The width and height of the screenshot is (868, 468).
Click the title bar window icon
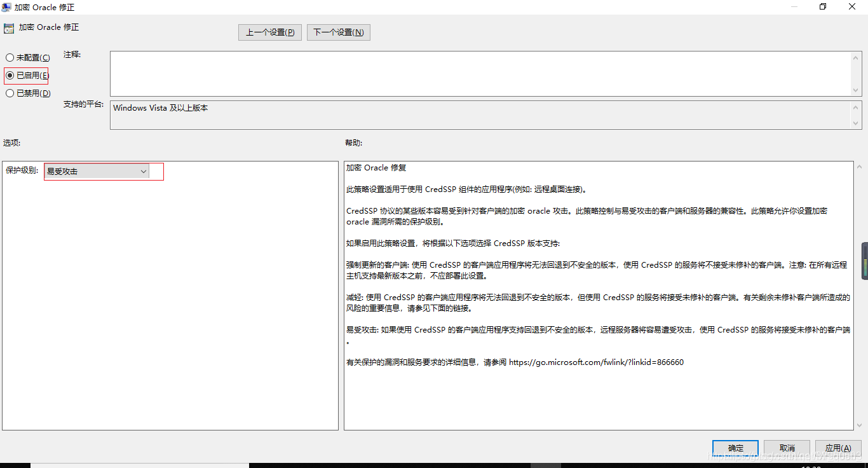6,7
